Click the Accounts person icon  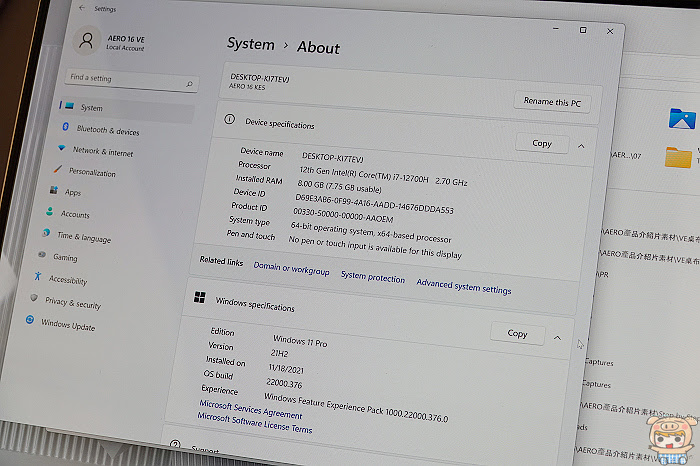(50, 211)
